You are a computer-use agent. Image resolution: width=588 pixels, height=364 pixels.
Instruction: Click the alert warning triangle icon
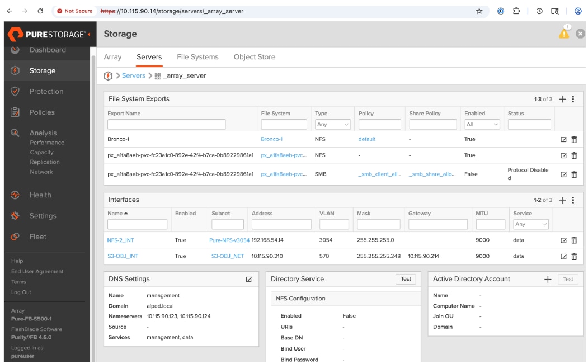[564, 34]
